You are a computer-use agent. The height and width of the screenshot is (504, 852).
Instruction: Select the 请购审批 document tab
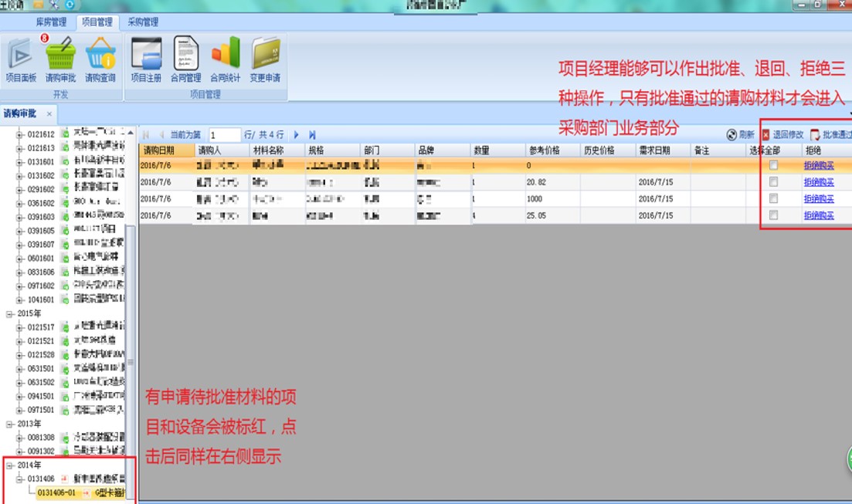pos(20,113)
